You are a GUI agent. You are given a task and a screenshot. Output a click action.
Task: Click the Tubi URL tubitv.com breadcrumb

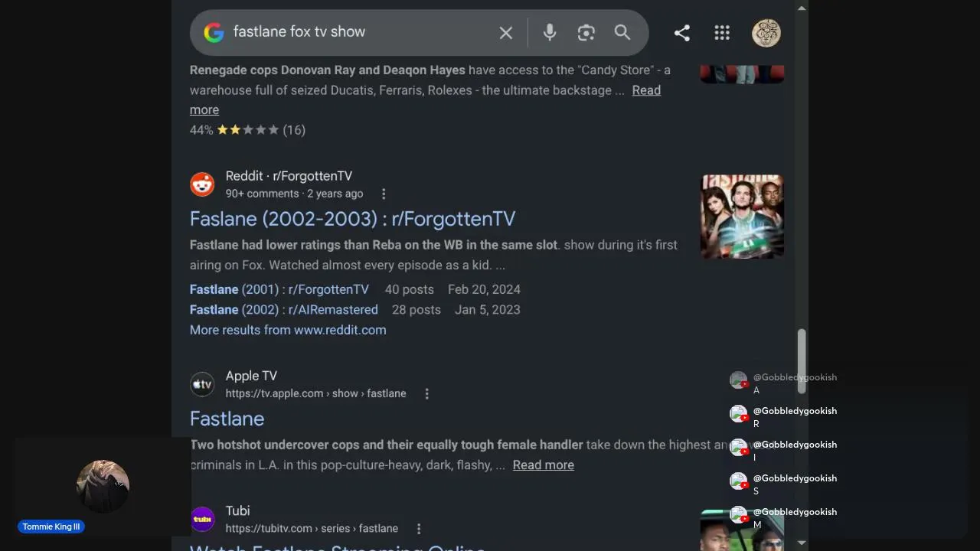click(x=312, y=529)
